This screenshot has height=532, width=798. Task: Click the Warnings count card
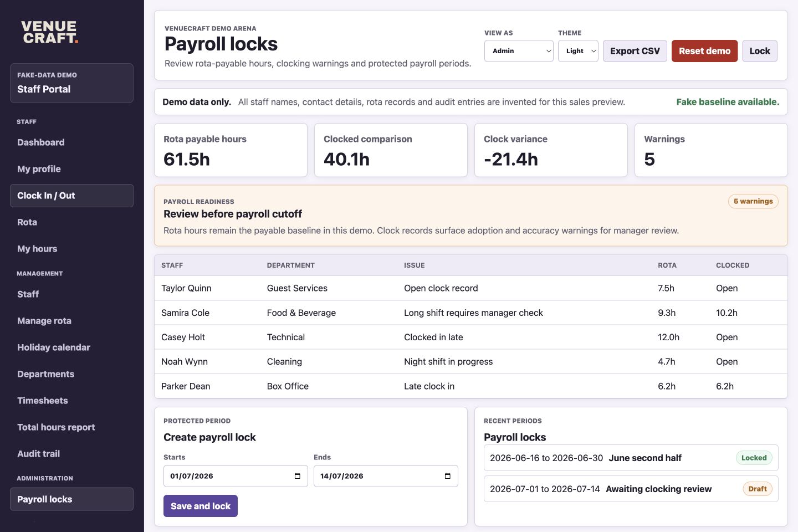711,150
